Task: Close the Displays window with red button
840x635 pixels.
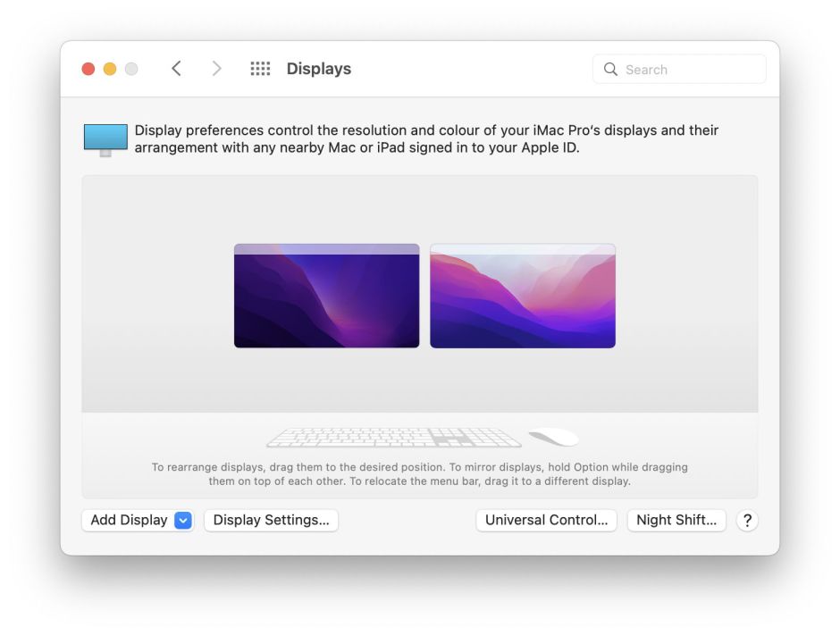Action: tap(88, 69)
